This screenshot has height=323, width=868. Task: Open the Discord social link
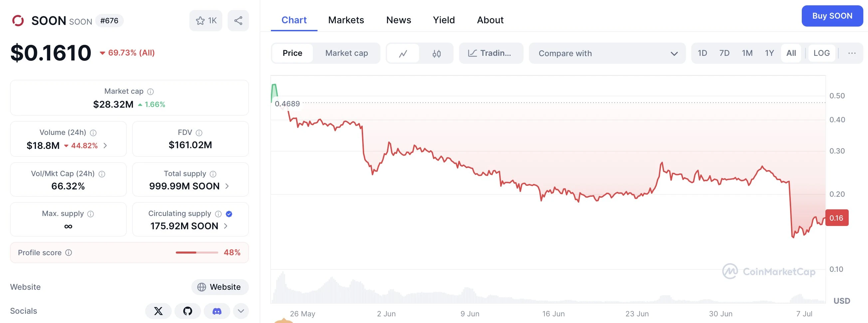[x=217, y=311]
